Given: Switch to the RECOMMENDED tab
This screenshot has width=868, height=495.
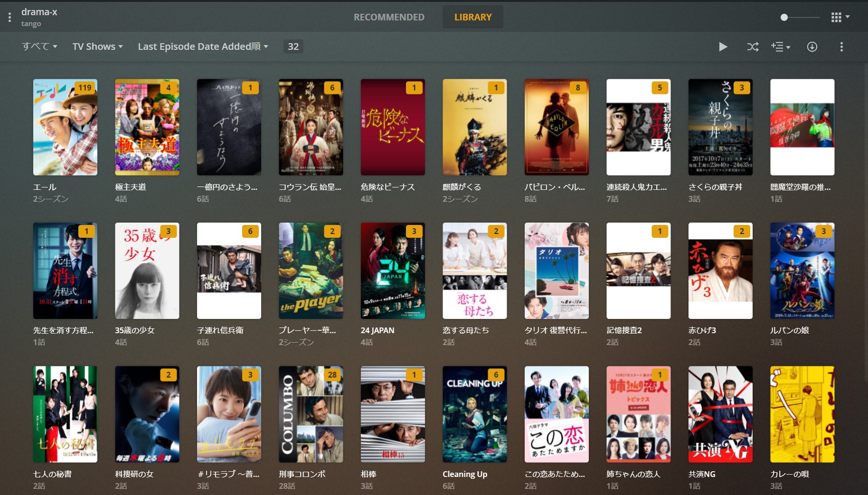Looking at the screenshot, I should (389, 17).
